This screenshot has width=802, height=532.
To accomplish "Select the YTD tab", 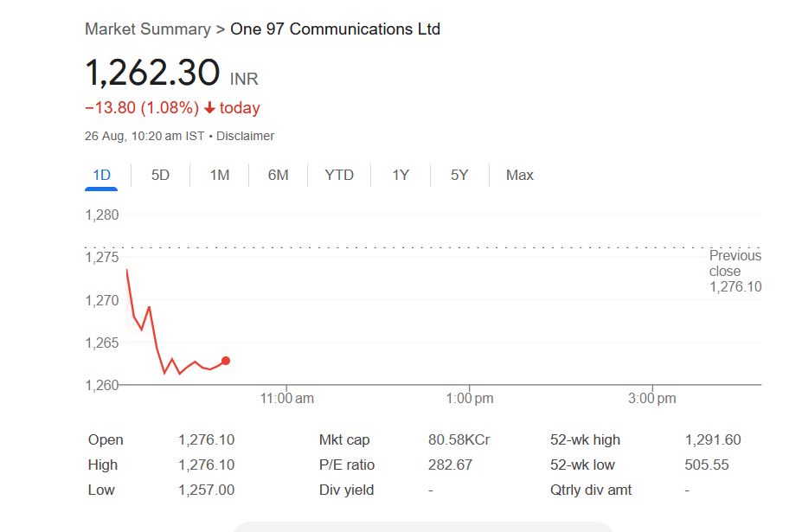I will pyautogui.click(x=339, y=175).
